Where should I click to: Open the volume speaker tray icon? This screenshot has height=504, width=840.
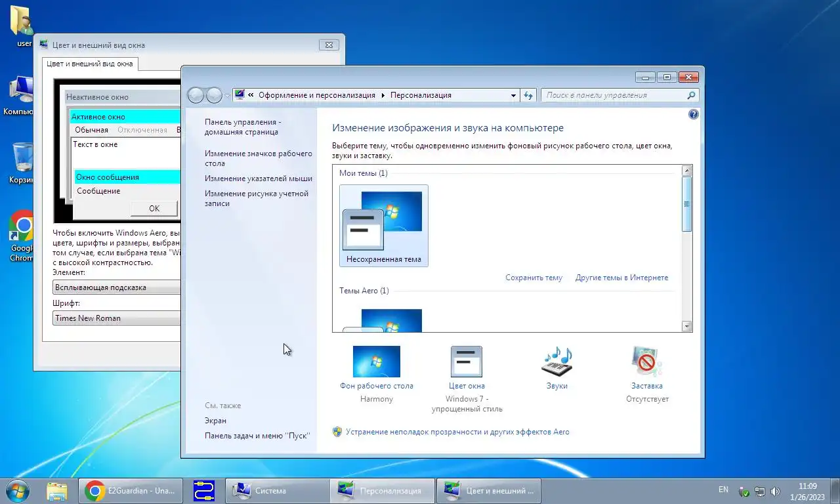[776, 491]
